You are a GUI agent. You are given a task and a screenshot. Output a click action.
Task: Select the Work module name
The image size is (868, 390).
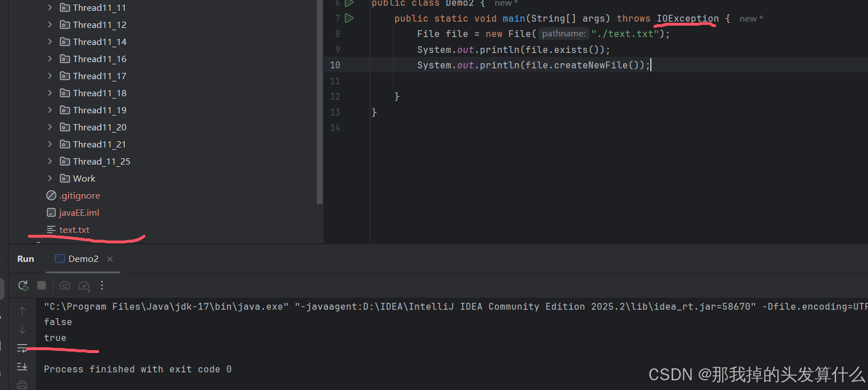click(x=84, y=179)
